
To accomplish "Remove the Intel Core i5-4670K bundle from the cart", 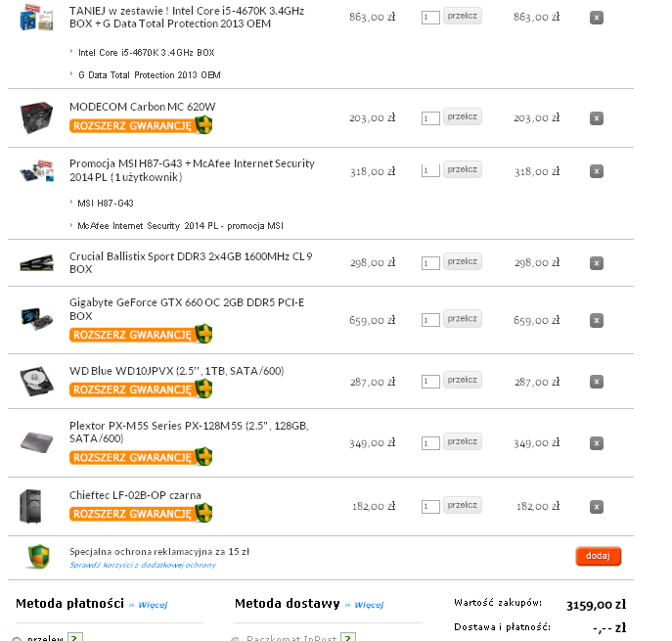I will [x=596, y=18].
